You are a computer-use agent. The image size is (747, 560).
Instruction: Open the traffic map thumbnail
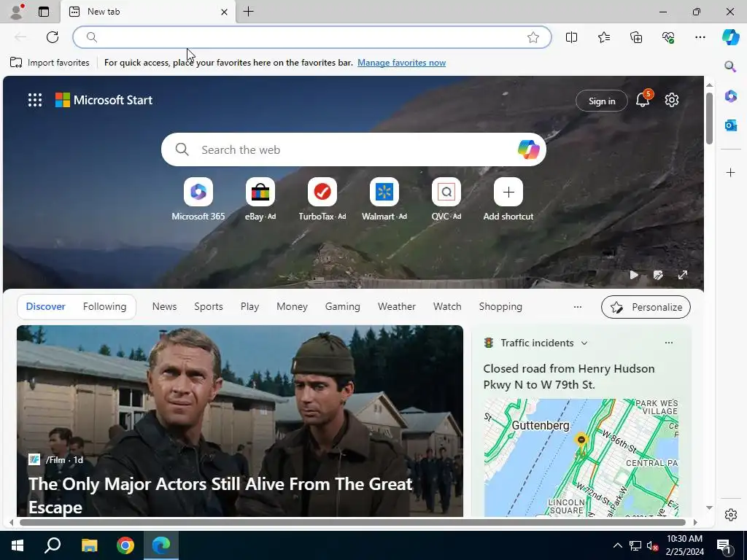[581, 458]
